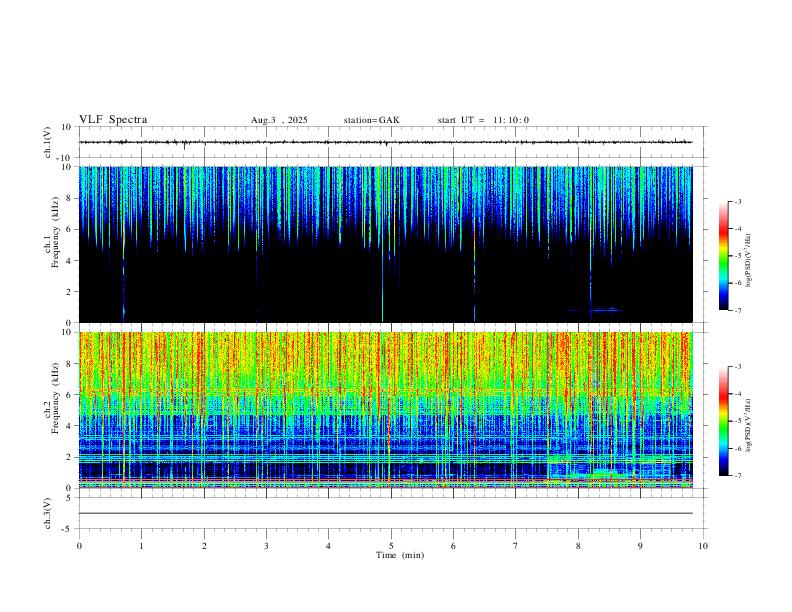The image size is (792, 612).
Task: Click the "ch.3(V)" axis label
Action: (x=48, y=513)
